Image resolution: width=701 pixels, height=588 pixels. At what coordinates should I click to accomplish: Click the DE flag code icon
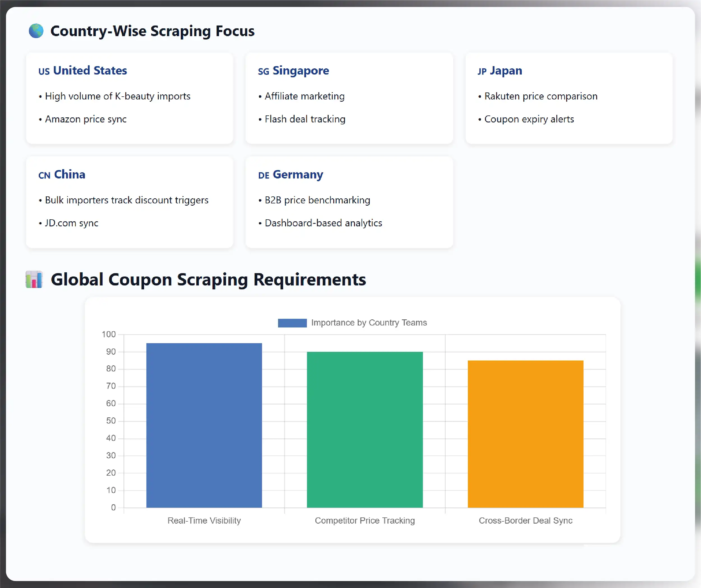263,175
